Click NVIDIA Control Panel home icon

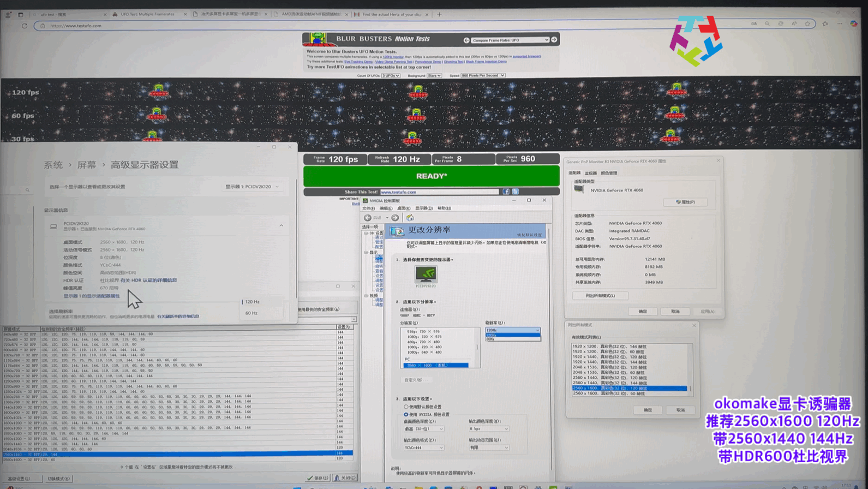click(x=410, y=218)
